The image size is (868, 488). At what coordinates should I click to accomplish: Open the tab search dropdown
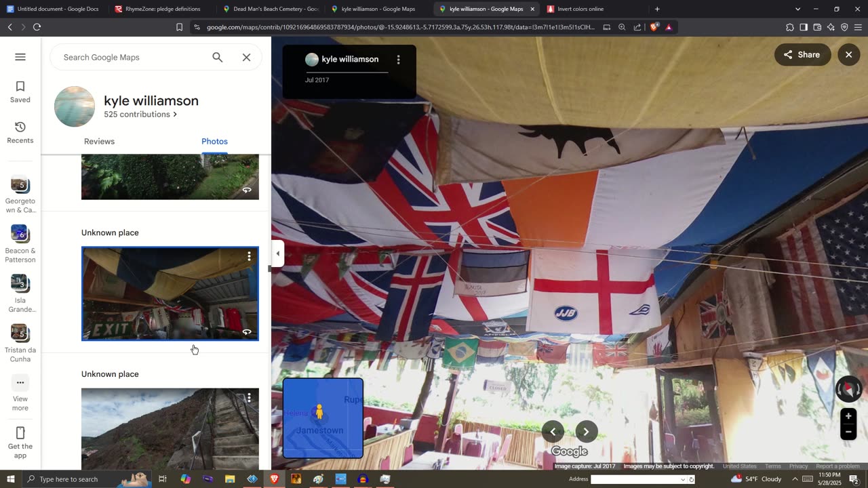[797, 9]
